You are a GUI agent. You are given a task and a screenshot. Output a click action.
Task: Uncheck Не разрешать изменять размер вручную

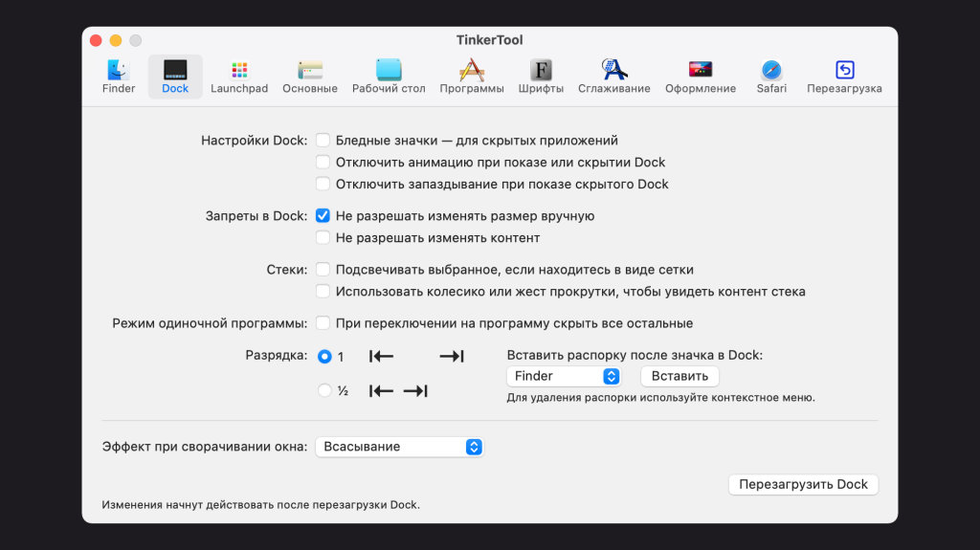(x=323, y=216)
